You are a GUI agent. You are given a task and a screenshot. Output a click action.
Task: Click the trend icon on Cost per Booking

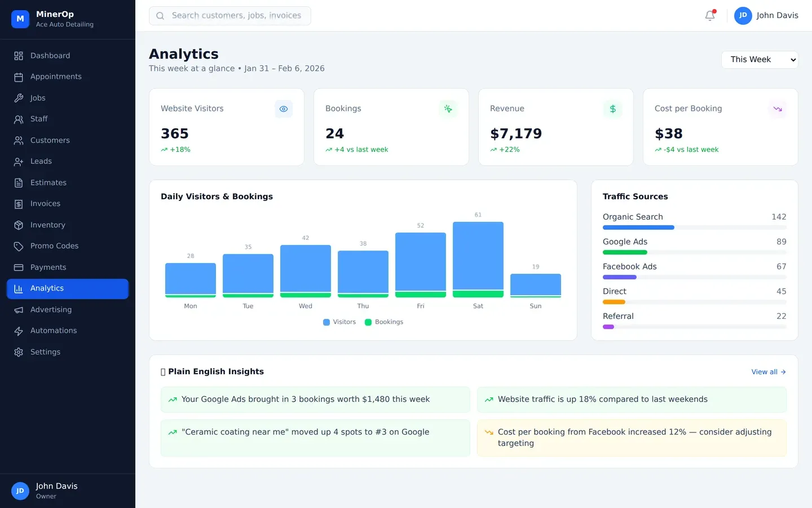778,109
